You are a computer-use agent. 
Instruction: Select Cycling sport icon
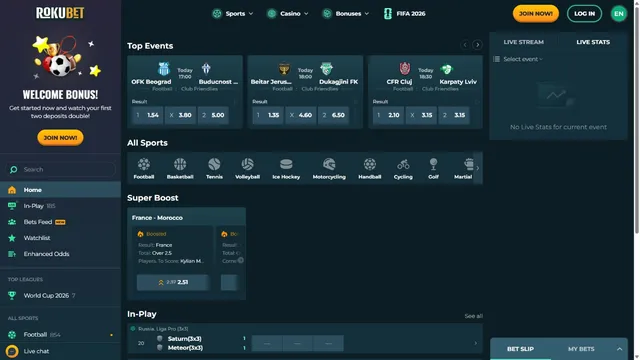coord(403,168)
